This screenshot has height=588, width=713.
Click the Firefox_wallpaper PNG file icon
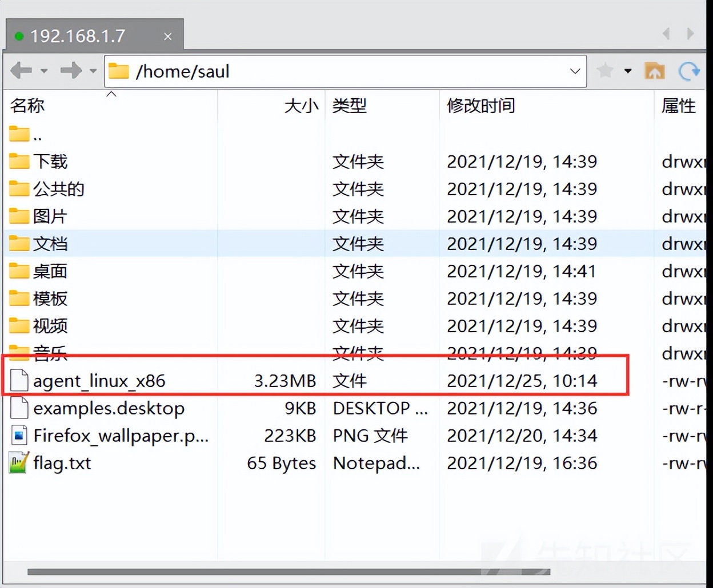[x=19, y=436]
